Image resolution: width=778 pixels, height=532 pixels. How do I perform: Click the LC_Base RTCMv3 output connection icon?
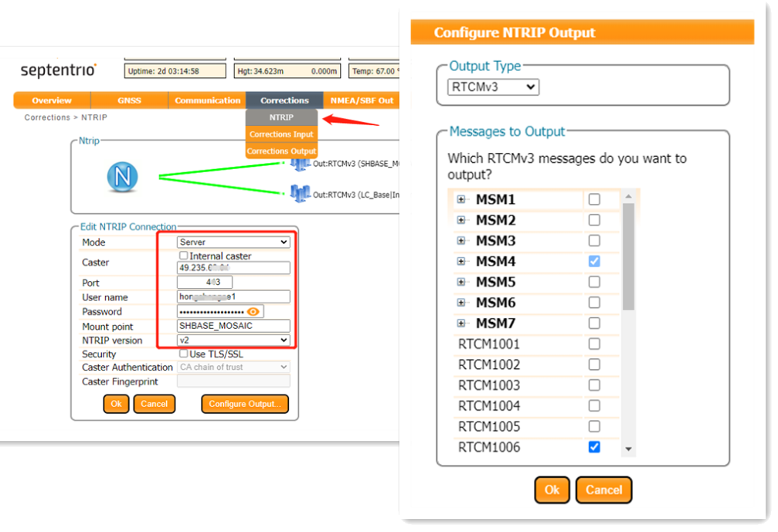[301, 193]
